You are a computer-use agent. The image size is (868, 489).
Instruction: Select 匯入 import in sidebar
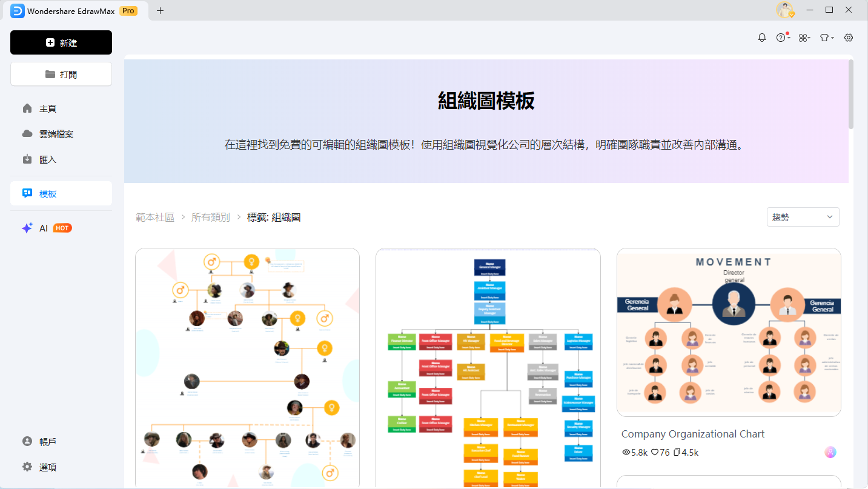pyautogui.click(x=47, y=159)
